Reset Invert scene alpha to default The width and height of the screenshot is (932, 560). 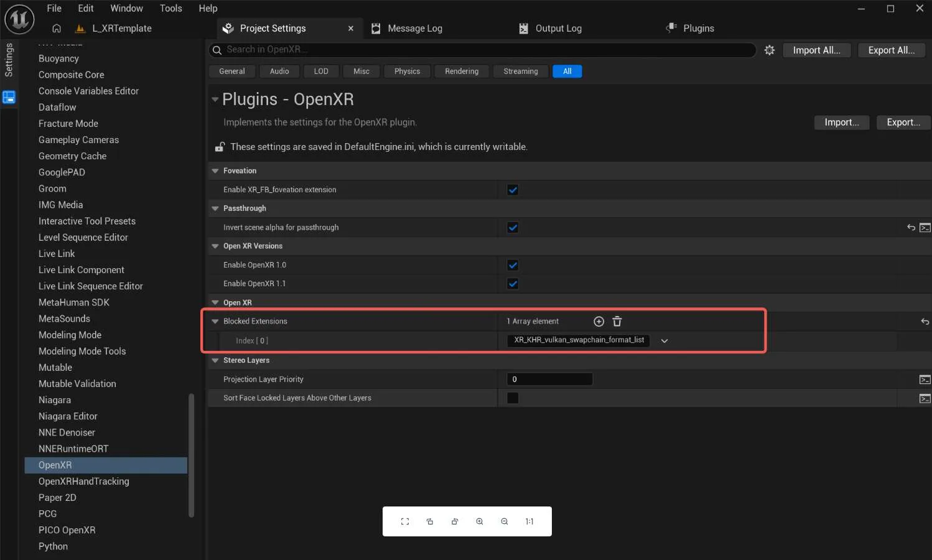(x=911, y=228)
